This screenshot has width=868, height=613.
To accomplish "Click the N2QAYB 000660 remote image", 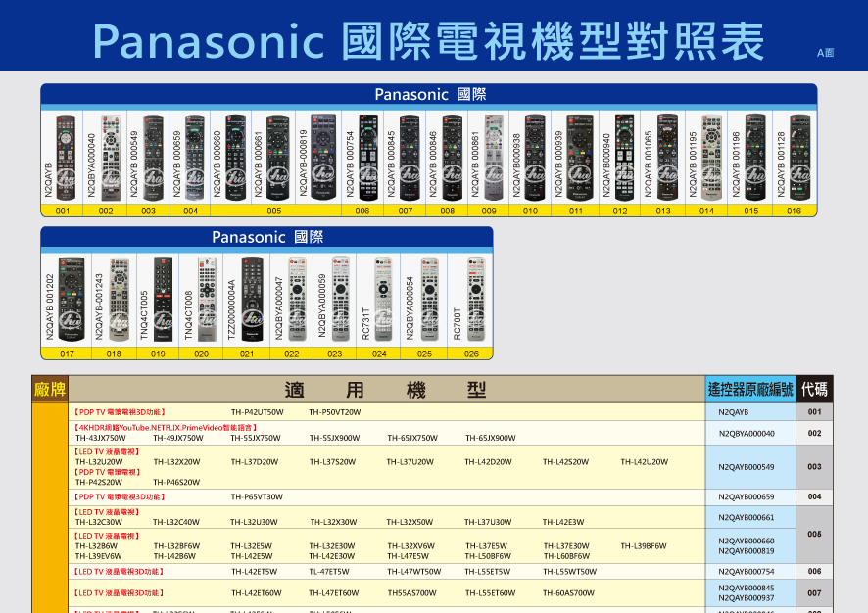I will (x=236, y=157).
